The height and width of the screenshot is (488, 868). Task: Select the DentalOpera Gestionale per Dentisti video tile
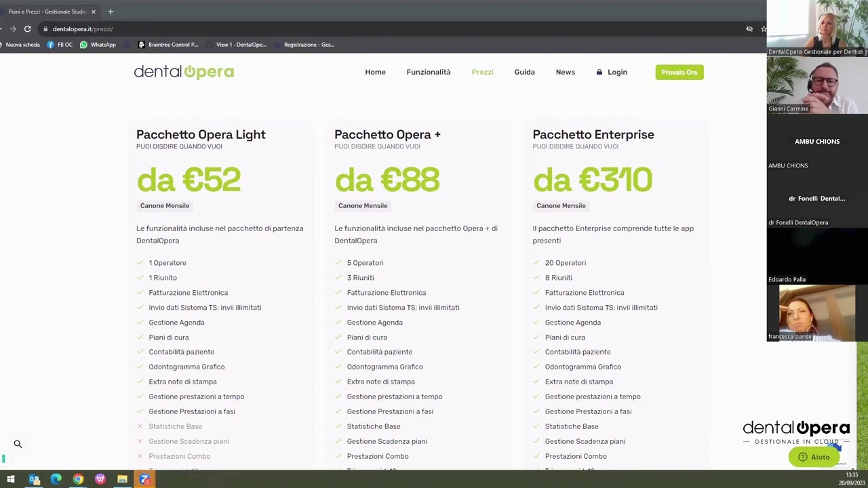(x=817, y=28)
